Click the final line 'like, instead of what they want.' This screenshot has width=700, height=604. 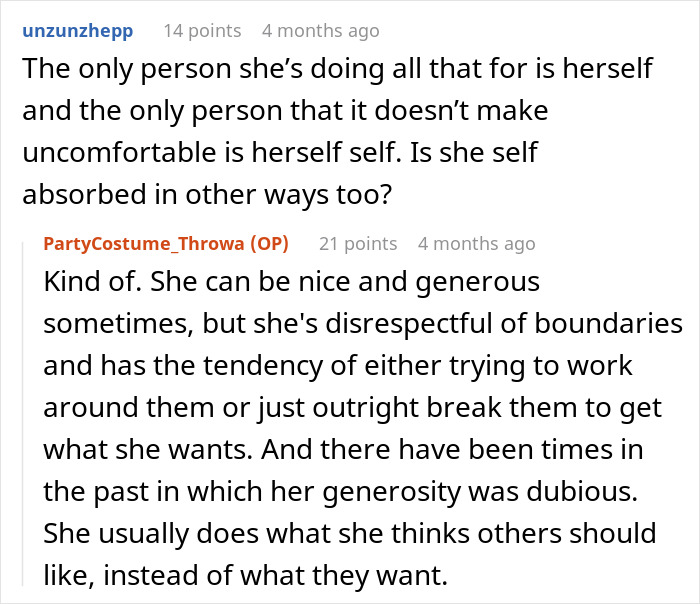(246, 575)
